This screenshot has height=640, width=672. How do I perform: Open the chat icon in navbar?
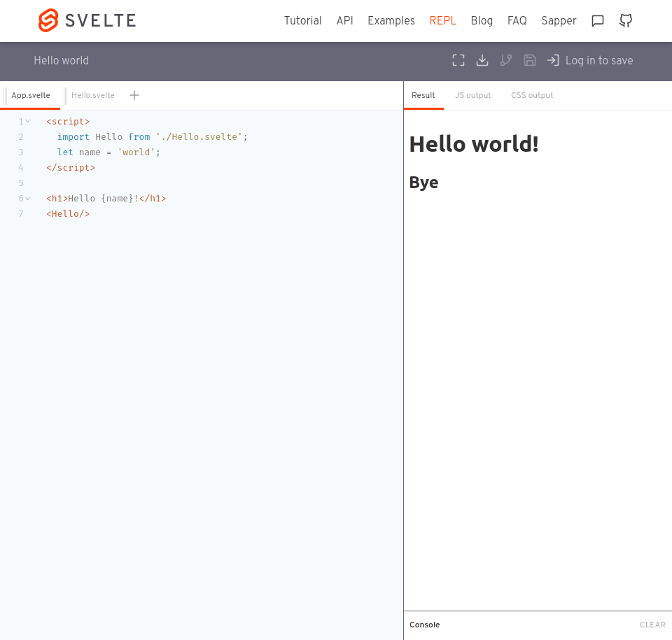click(x=597, y=20)
